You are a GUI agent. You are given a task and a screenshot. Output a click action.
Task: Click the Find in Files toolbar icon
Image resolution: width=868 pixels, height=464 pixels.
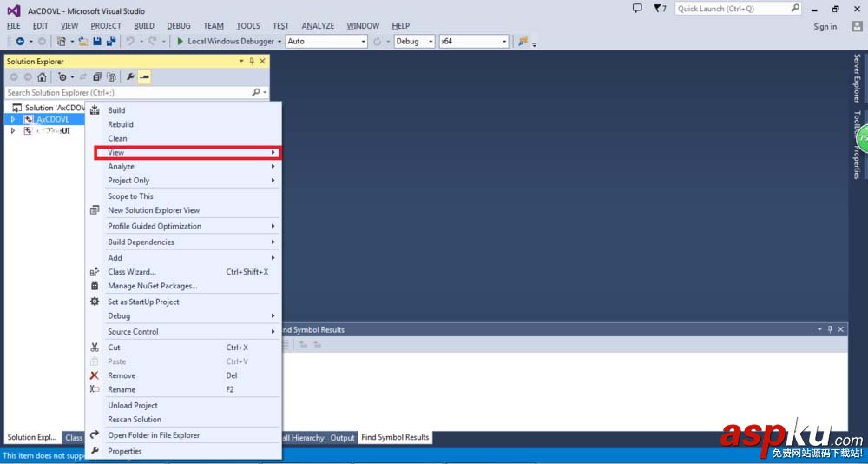pos(523,42)
